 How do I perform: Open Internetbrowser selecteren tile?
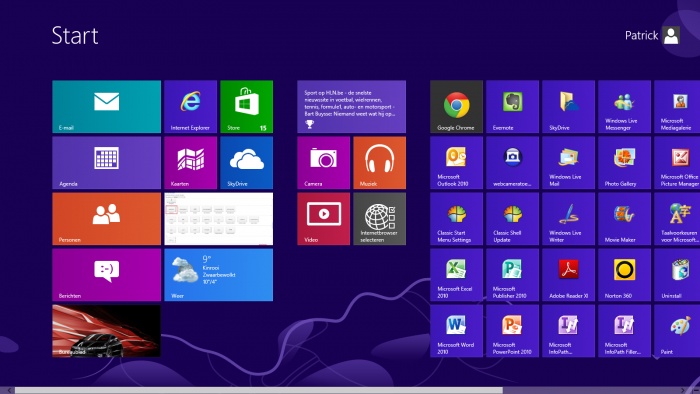point(379,219)
